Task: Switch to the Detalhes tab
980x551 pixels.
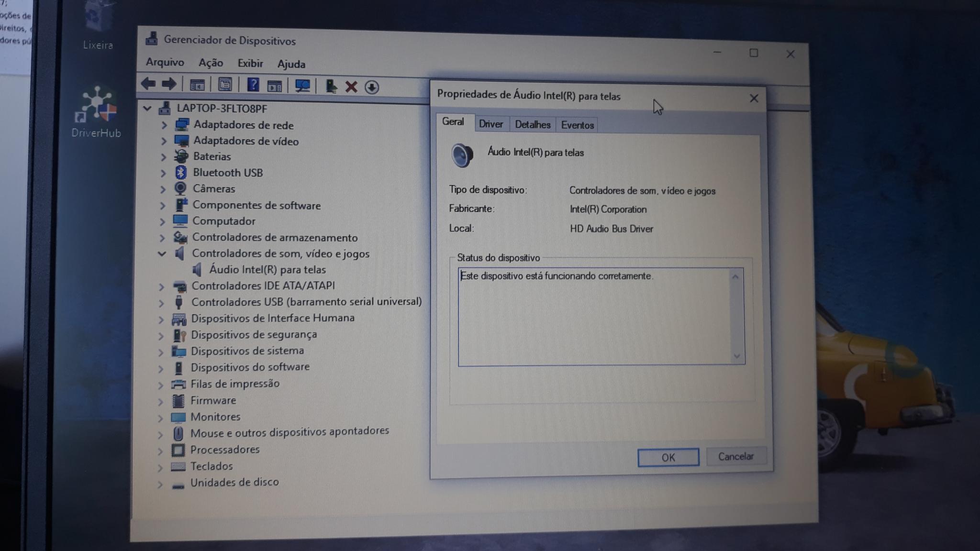Action: tap(533, 125)
